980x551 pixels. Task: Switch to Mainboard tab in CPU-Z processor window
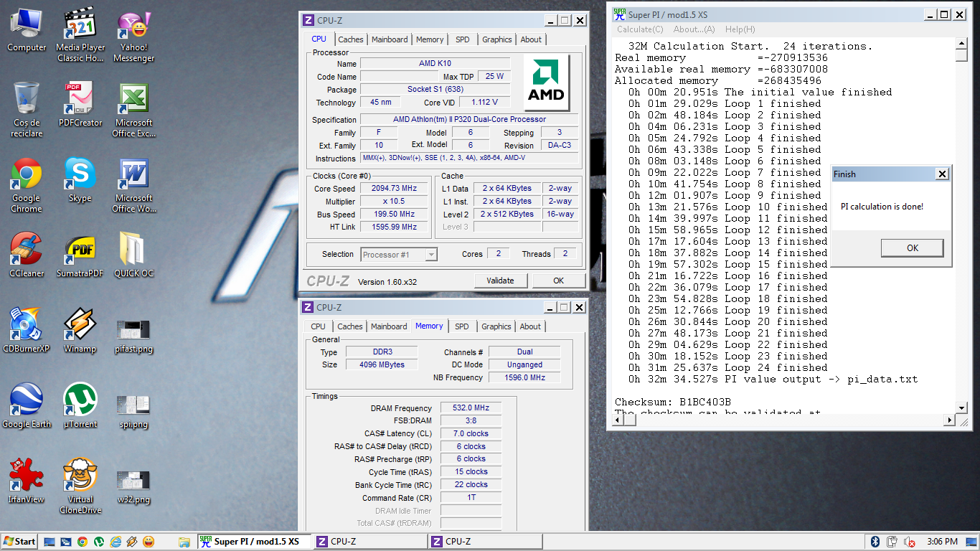pyautogui.click(x=390, y=39)
